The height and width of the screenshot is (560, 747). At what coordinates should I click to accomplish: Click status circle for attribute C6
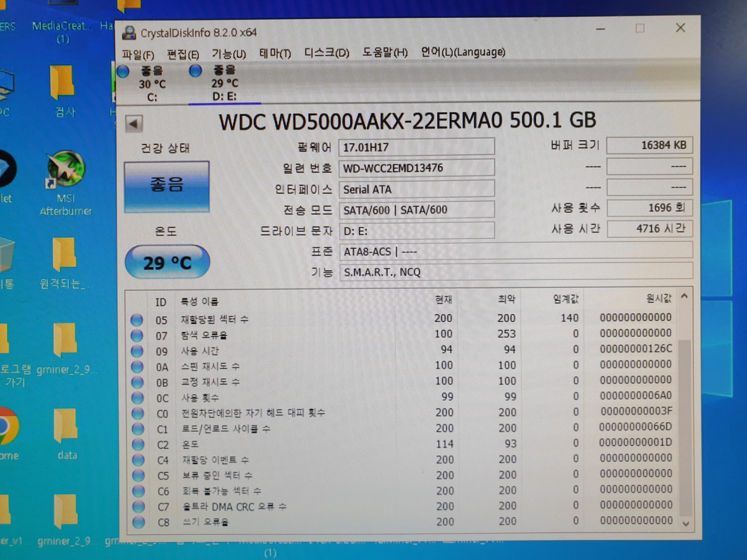point(138,491)
